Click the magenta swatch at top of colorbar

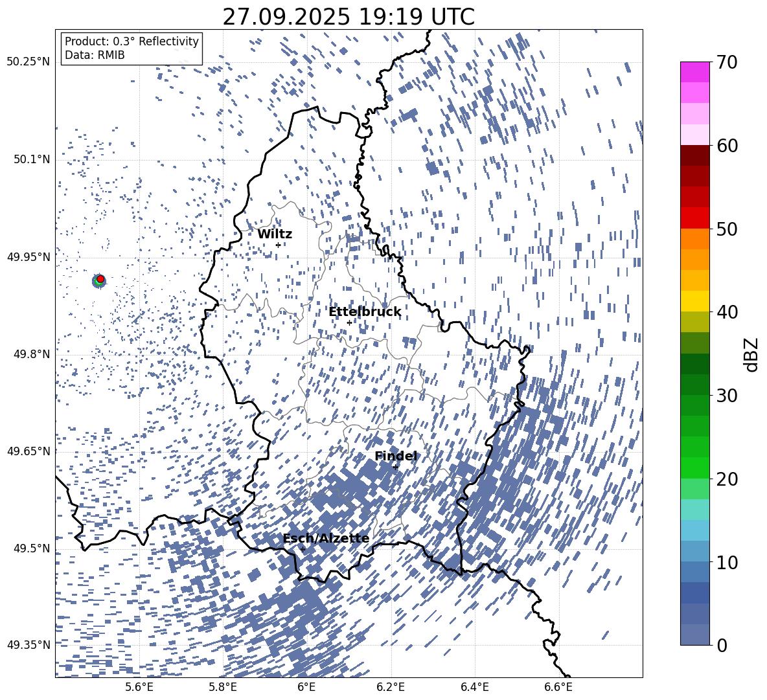click(695, 72)
